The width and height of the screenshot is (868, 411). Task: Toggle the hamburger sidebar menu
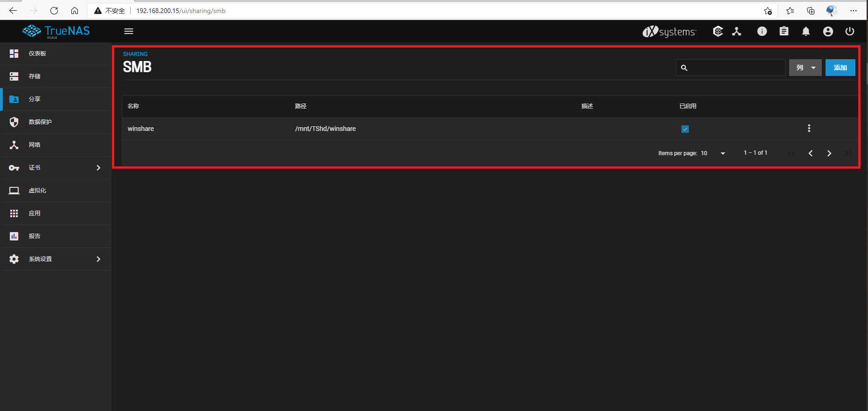[x=129, y=31]
